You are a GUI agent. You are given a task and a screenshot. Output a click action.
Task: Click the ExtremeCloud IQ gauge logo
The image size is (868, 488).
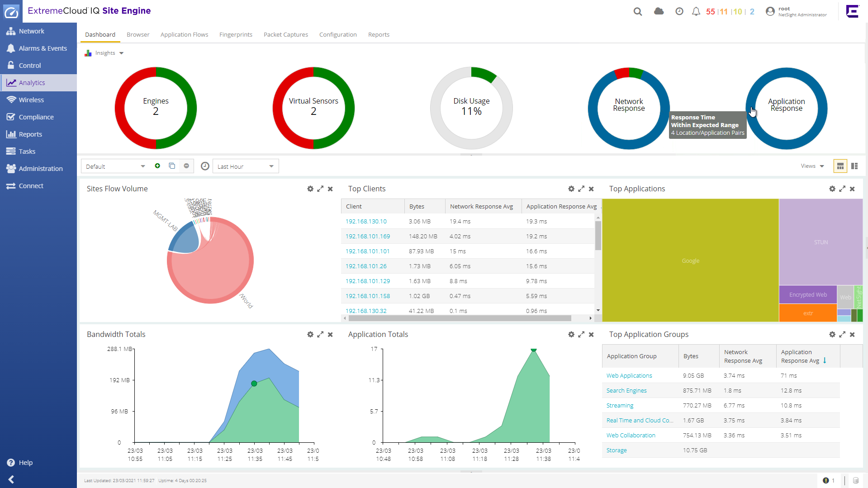pos(11,11)
